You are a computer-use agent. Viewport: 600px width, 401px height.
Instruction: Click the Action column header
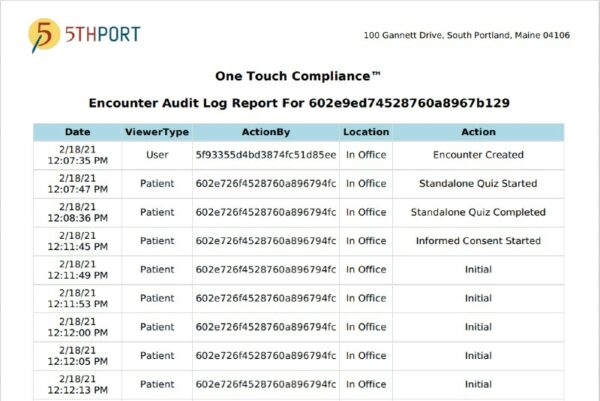tap(478, 132)
